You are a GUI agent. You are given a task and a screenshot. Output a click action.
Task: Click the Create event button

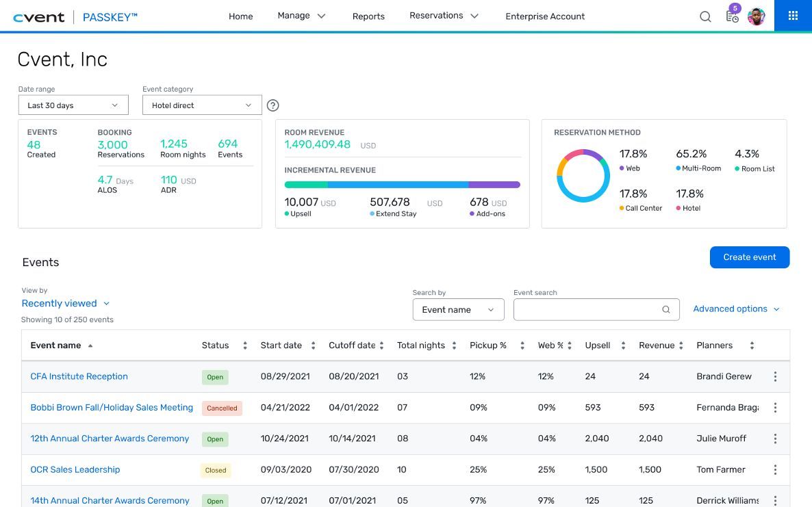coord(750,257)
